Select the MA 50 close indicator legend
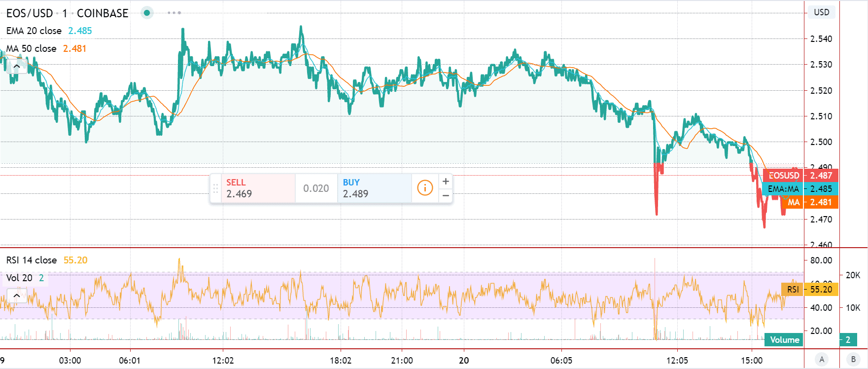This screenshot has height=369, width=868. pos(32,48)
